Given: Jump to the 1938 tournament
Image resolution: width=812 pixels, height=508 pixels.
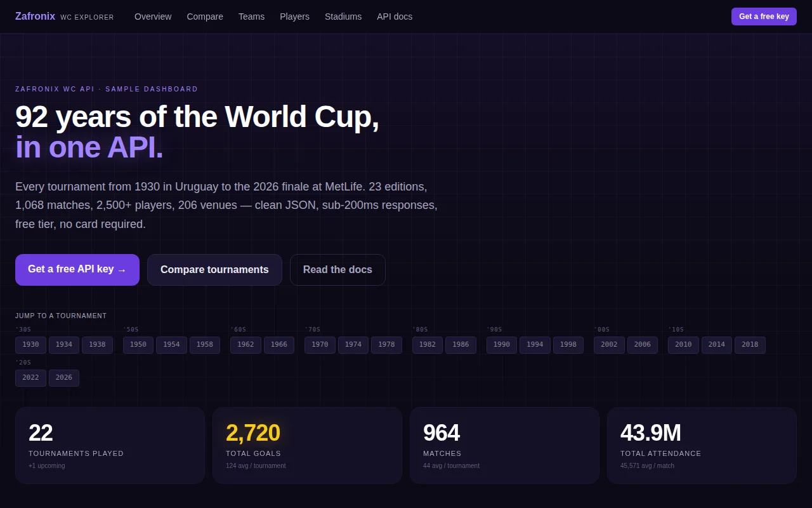Looking at the screenshot, I should pyautogui.click(x=97, y=345).
